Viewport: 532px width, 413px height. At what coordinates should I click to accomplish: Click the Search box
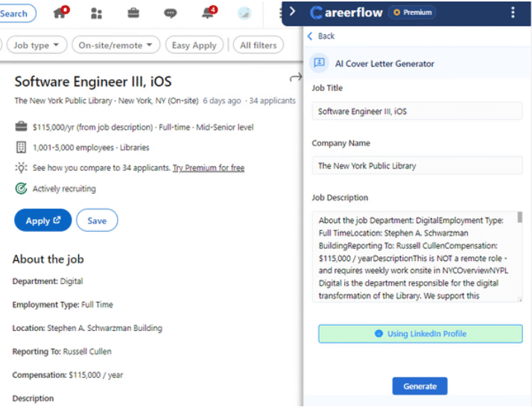click(x=16, y=13)
